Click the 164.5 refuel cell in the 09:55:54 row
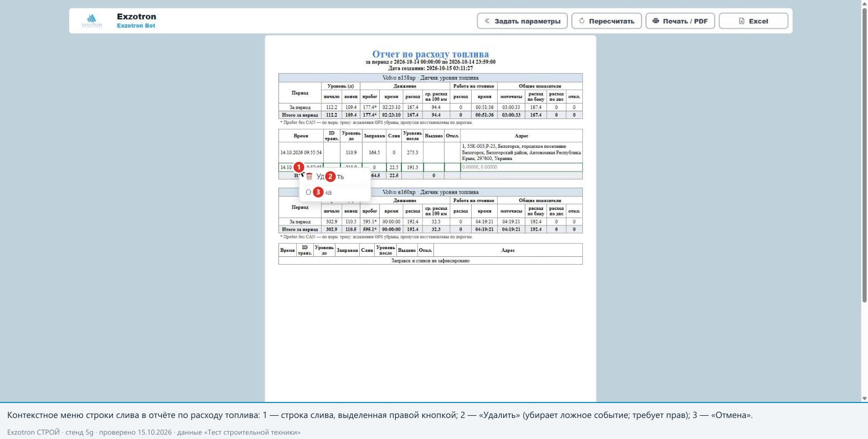The image size is (868, 439). click(x=374, y=152)
